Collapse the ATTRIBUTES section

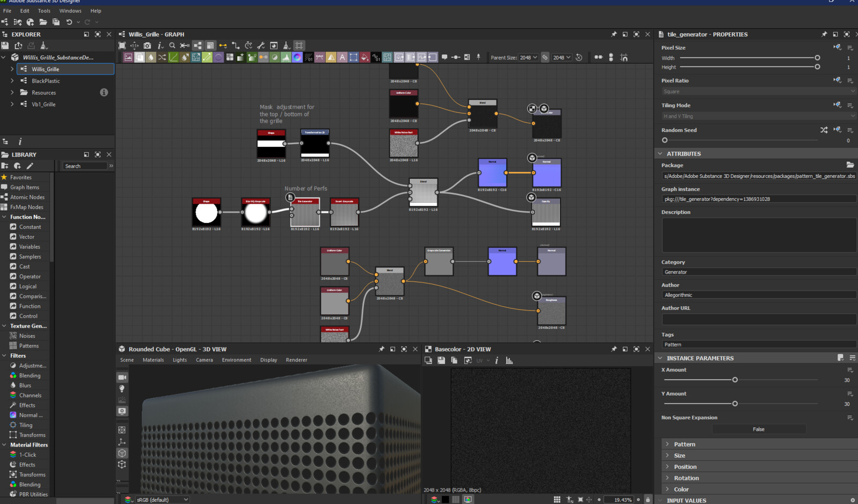coord(660,154)
